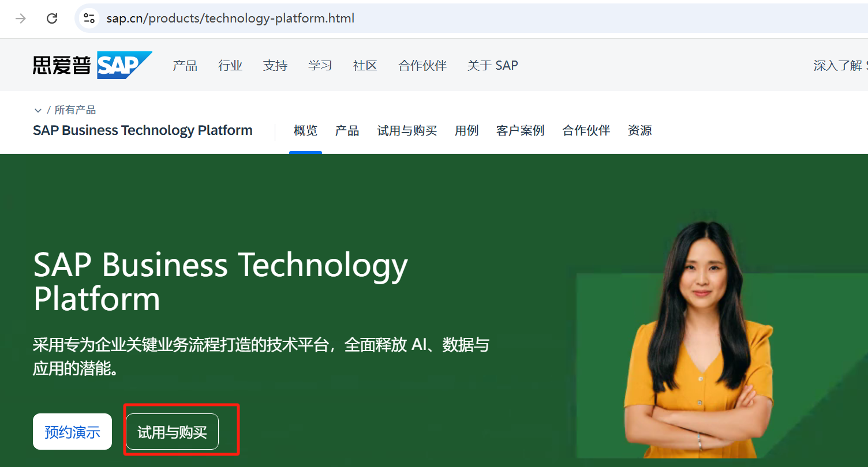This screenshot has height=467, width=868.
Task: Click the SAP Business Technology Platform sub-navigation title
Action: point(143,130)
